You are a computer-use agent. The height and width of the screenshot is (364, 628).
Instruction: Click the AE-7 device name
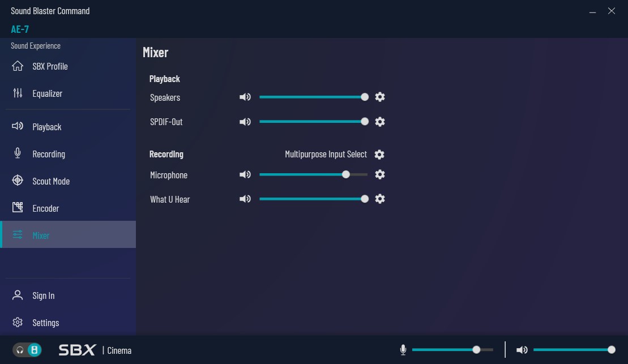pos(20,29)
